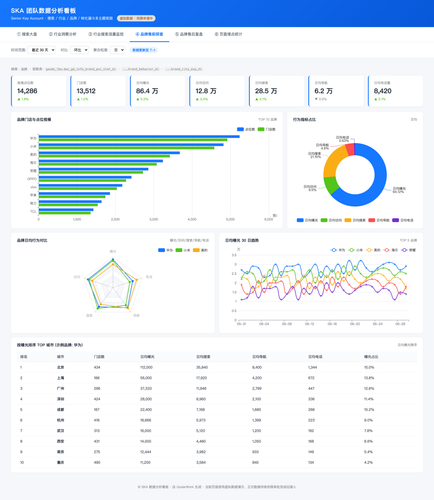
Task: Toggle the green series in bar chart legend
Action: click(267, 129)
